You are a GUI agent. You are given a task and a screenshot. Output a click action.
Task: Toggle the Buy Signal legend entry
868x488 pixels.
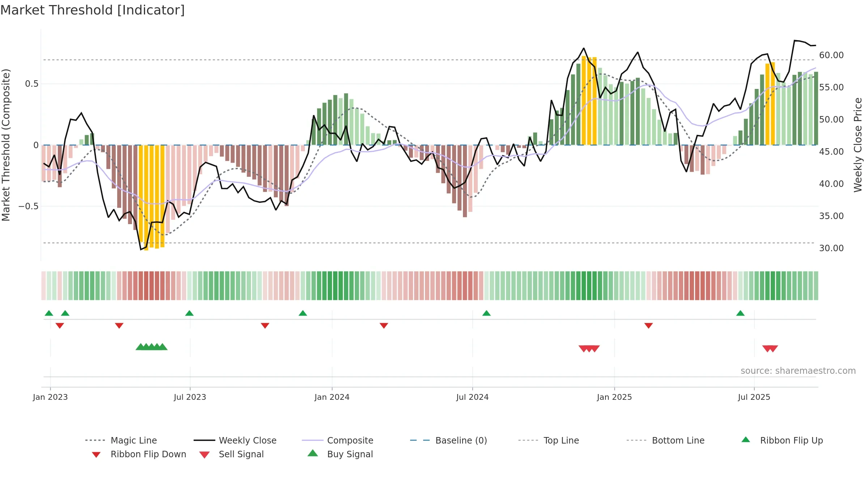[340, 454]
